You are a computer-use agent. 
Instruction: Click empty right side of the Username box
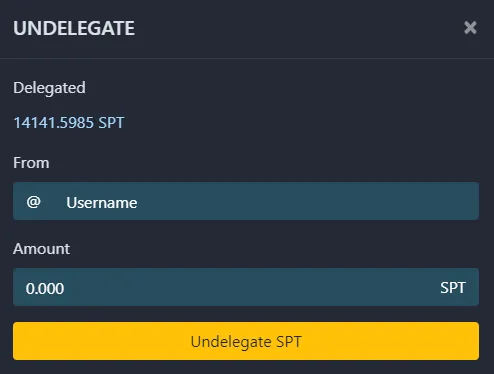pyautogui.click(x=367, y=201)
